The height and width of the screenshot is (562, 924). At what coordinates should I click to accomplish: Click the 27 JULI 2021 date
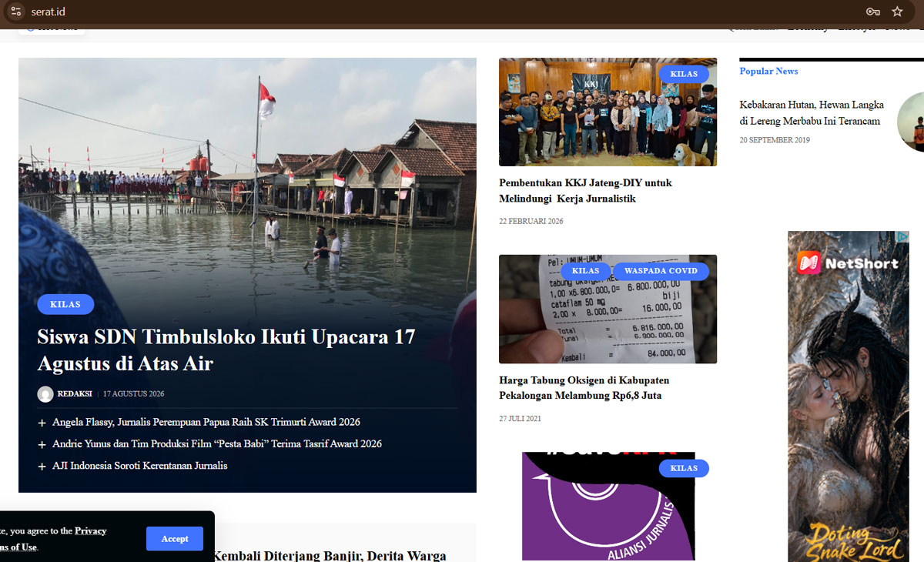pos(521,419)
